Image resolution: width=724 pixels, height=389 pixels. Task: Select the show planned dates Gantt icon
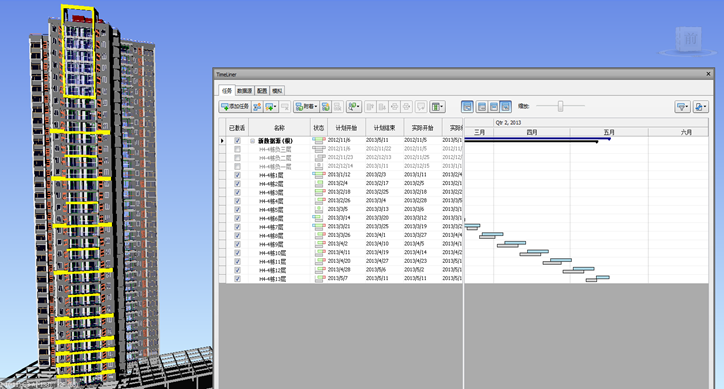482,107
